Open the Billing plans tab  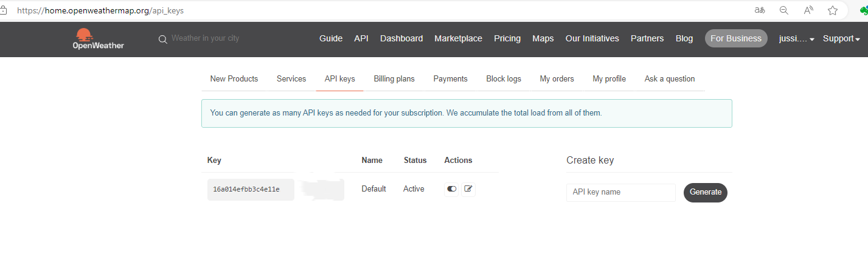pos(394,79)
